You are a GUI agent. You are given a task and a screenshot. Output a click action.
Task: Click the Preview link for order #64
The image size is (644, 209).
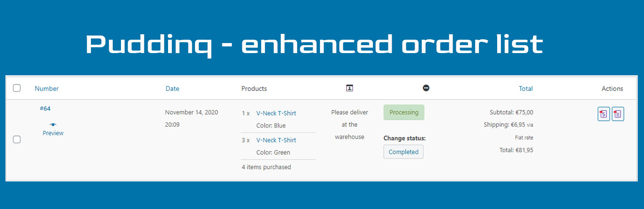pos(53,133)
